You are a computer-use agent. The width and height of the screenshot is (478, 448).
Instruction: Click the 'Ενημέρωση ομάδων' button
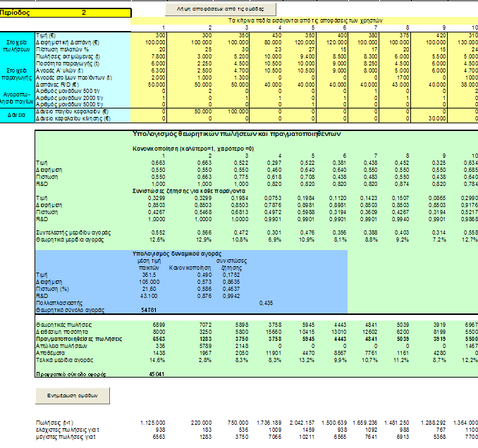coord(73,396)
